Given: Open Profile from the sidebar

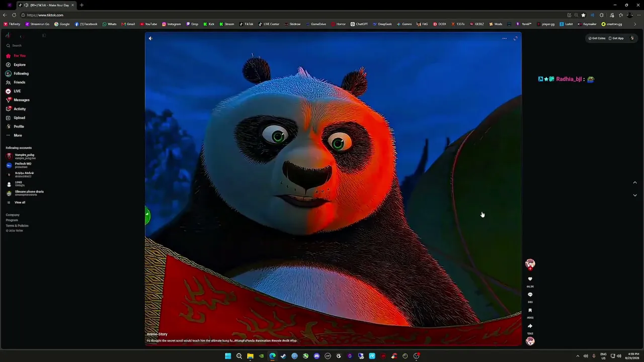Looking at the screenshot, I should coord(15,127).
